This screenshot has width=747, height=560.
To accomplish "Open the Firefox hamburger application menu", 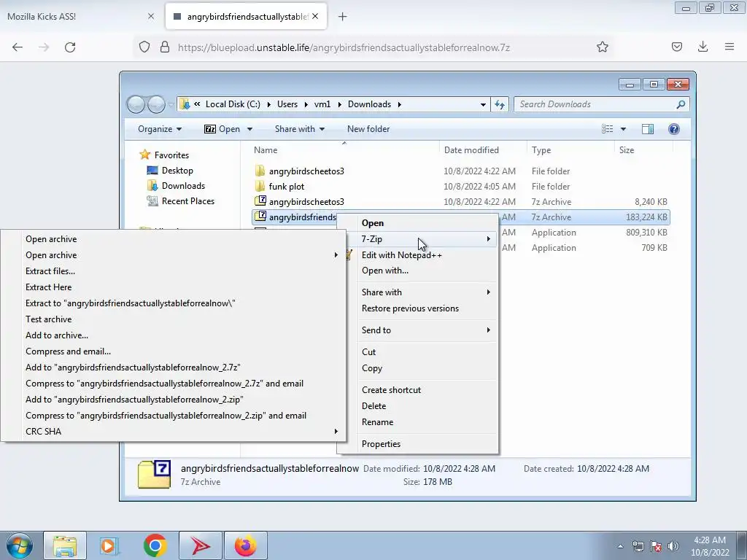I will click(729, 47).
